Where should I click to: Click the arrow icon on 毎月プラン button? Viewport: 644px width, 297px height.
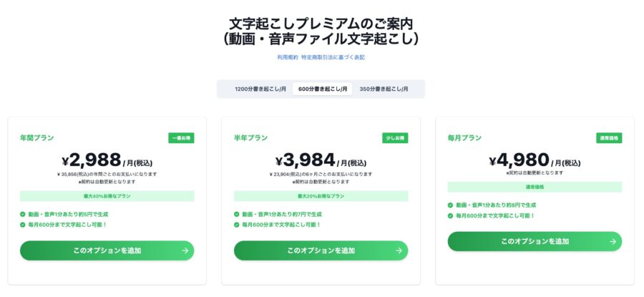pyautogui.click(x=613, y=241)
